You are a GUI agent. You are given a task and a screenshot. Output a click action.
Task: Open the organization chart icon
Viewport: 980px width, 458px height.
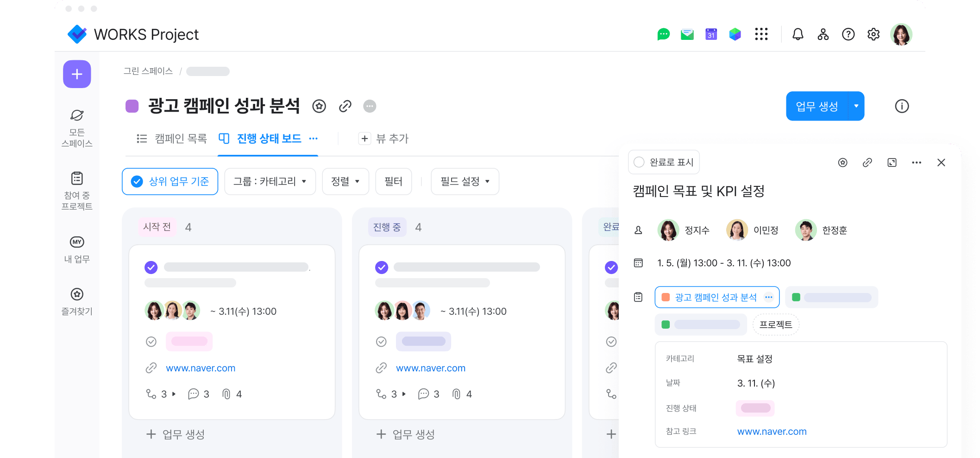point(823,34)
